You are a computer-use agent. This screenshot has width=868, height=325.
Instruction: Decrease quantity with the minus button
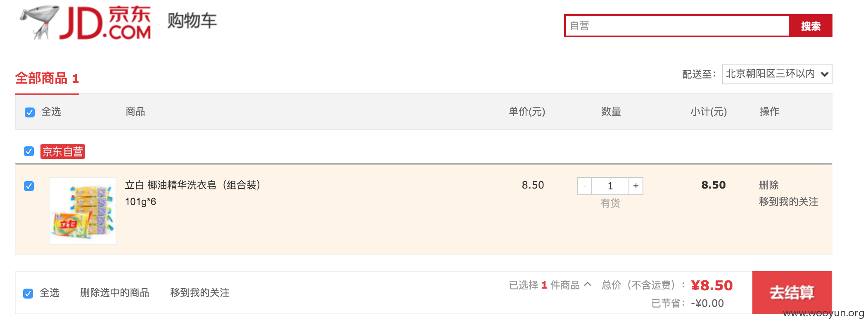point(585,186)
